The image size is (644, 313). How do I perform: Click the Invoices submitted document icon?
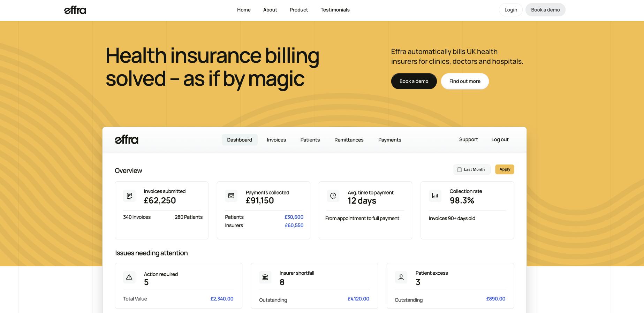point(129,196)
